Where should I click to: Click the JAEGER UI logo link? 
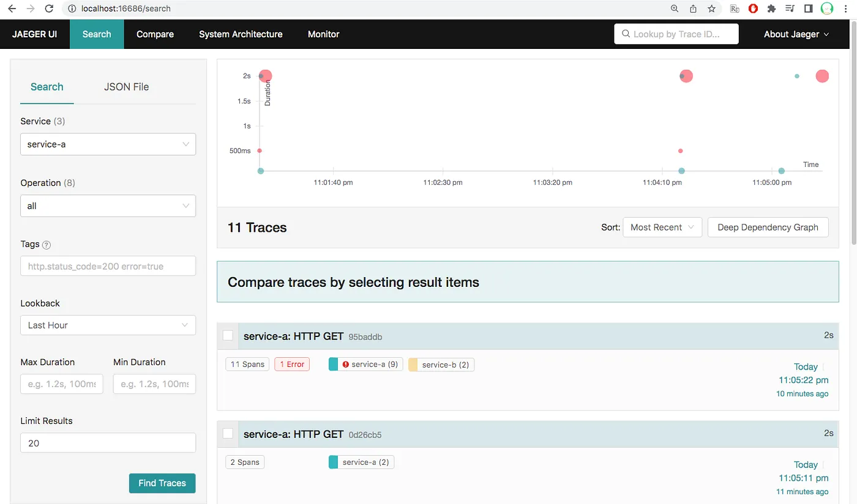pos(35,34)
